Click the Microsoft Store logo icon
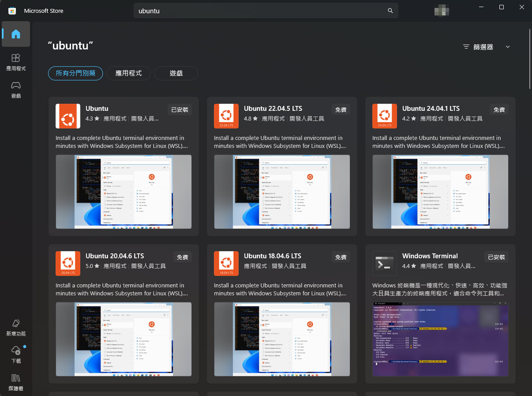This screenshot has width=532, height=396. tap(12, 11)
